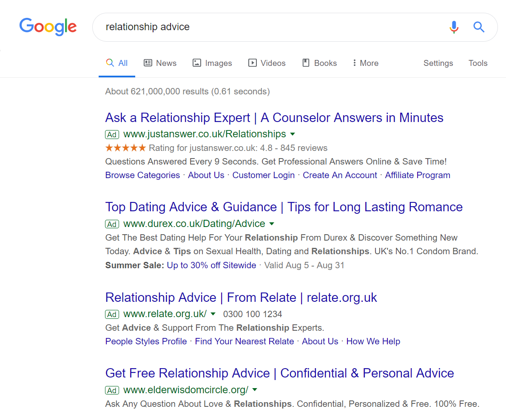Open the Create An Account sitelink
This screenshot has width=506, height=420.
340,175
